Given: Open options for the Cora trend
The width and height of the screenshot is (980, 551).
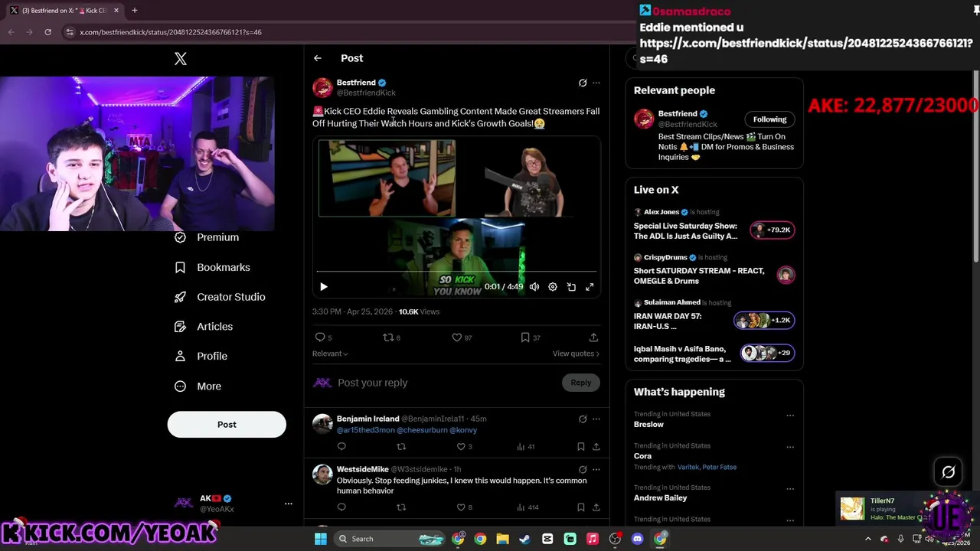Looking at the screenshot, I should (790, 447).
